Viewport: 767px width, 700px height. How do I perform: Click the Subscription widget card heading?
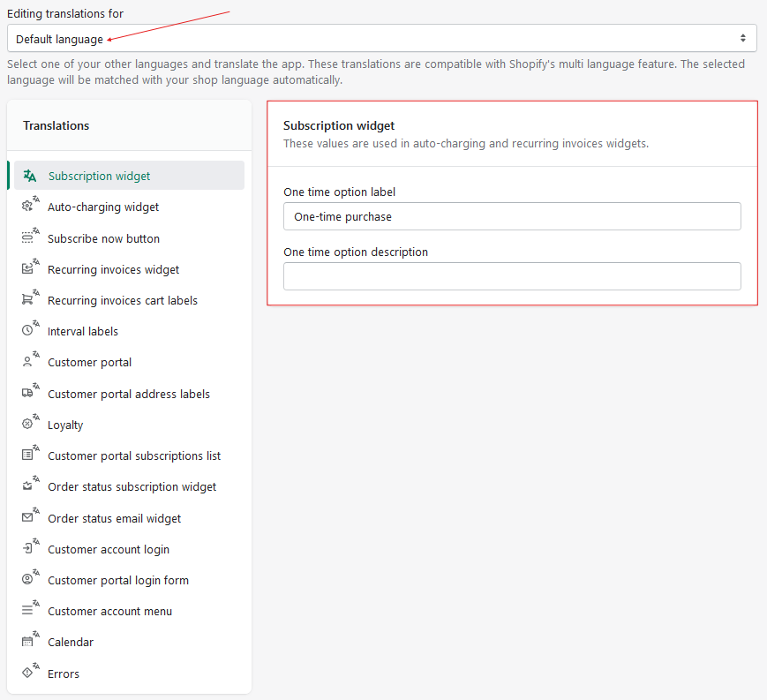coord(339,125)
